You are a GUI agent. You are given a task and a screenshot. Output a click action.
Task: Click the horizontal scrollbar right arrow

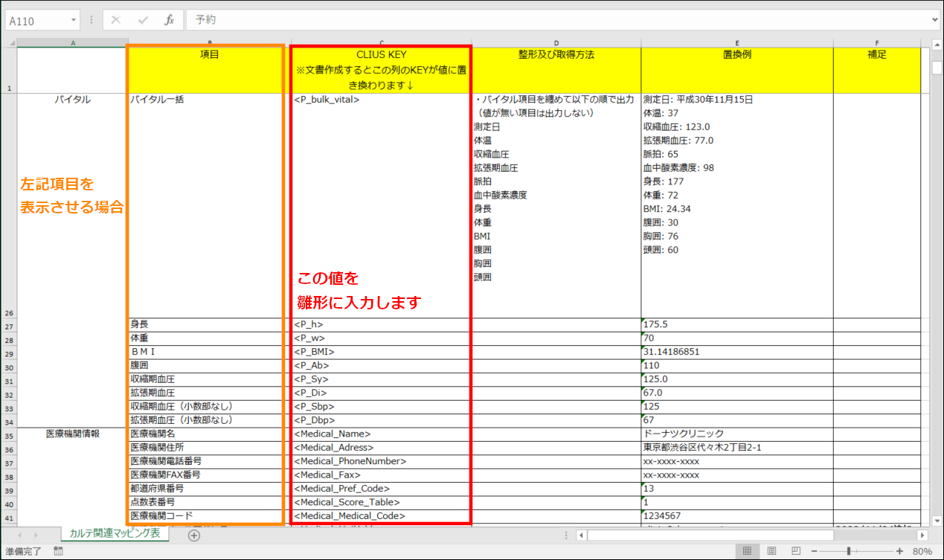tap(922, 535)
